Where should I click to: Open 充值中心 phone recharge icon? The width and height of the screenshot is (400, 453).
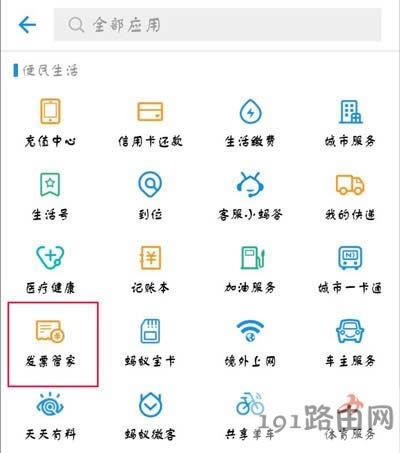(x=50, y=111)
